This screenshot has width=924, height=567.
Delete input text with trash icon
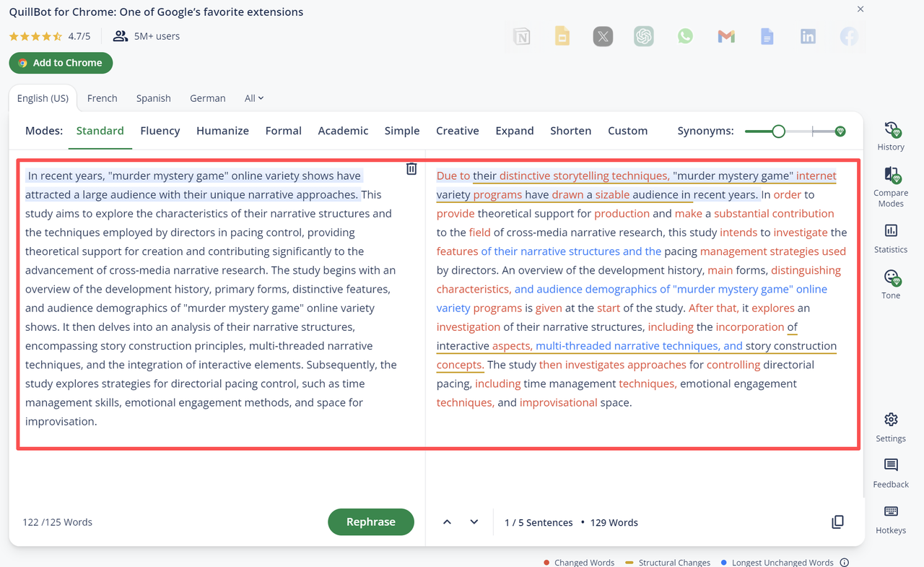[x=411, y=168]
